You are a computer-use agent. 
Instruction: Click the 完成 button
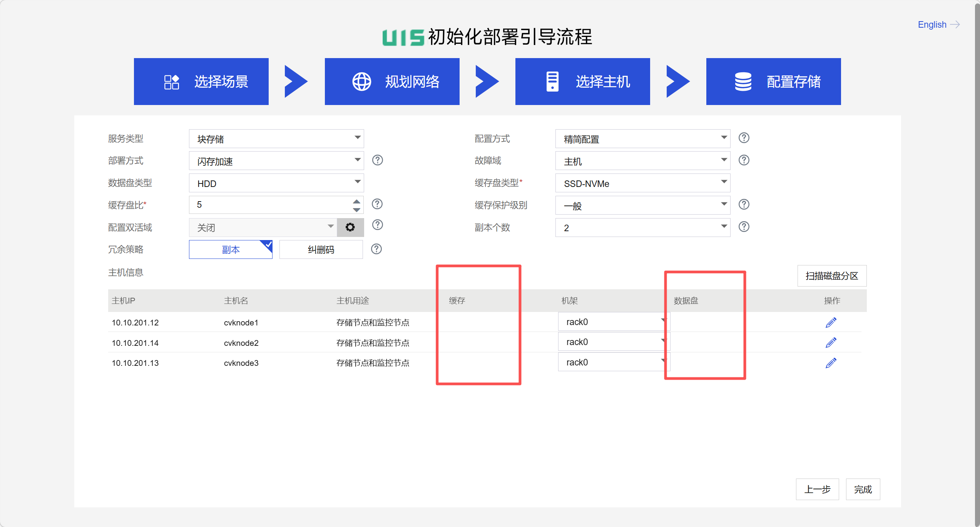tap(863, 489)
